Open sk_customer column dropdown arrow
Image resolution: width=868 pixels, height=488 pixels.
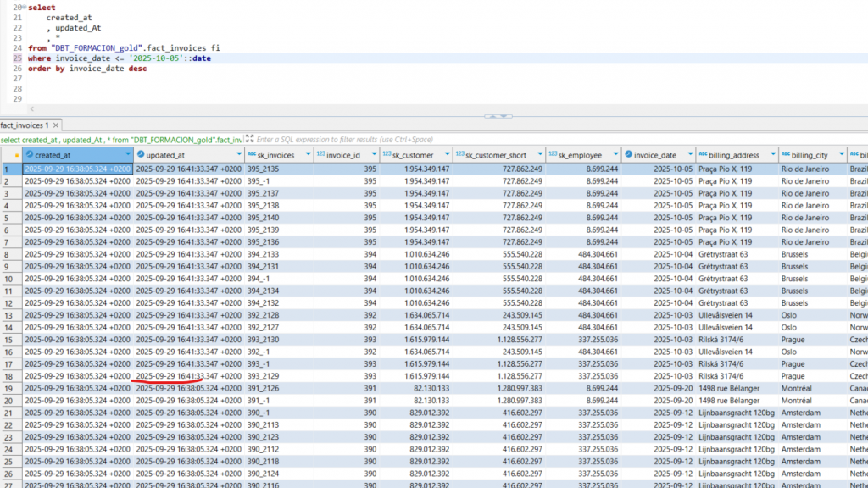(448, 155)
